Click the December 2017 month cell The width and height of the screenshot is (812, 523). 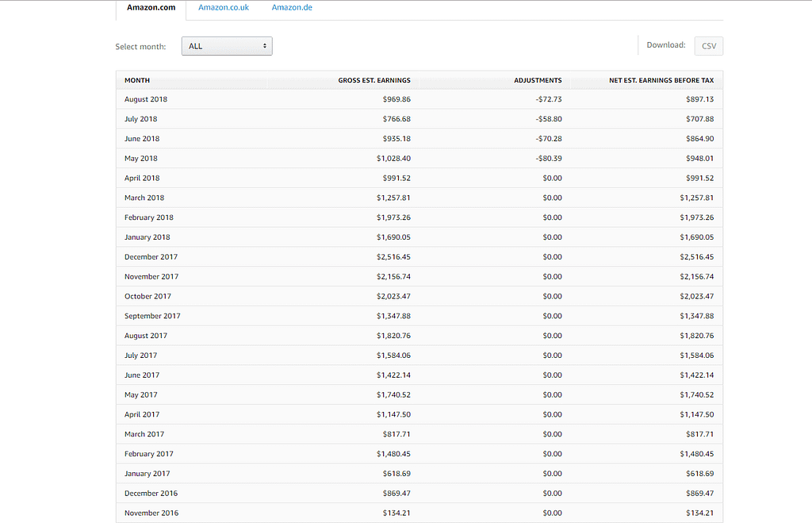151,257
